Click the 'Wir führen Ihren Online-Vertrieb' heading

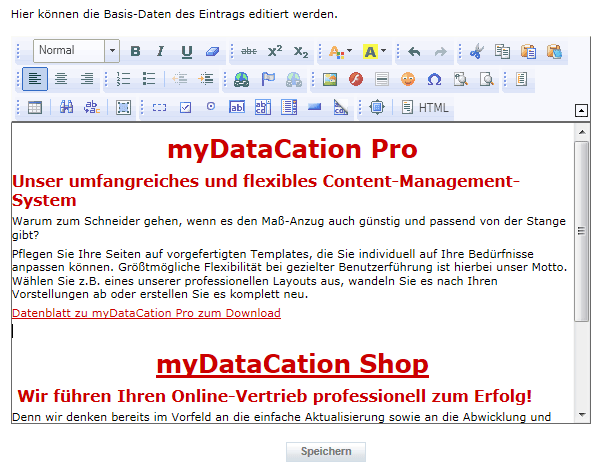point(275,396)
